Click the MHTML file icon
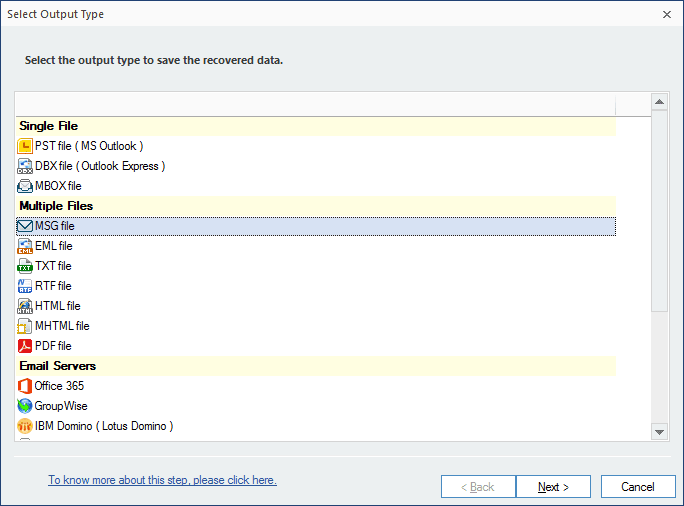 click(25, 326)
